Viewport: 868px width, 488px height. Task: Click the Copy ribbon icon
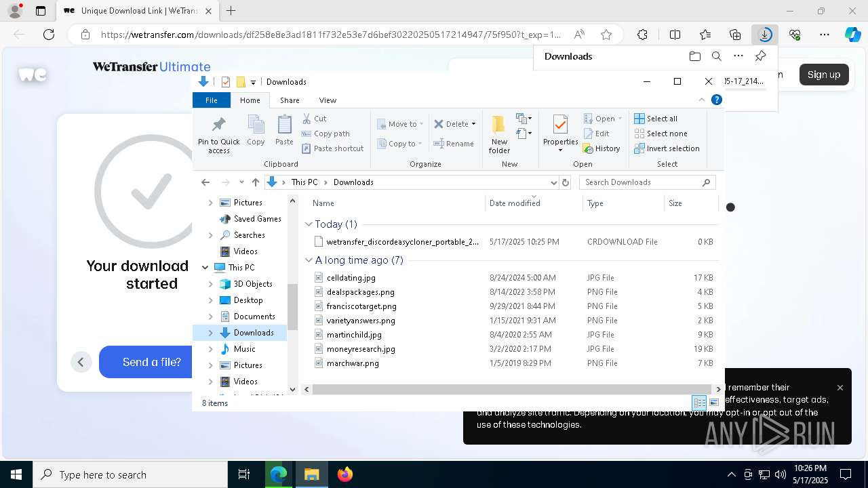point(256,130)
